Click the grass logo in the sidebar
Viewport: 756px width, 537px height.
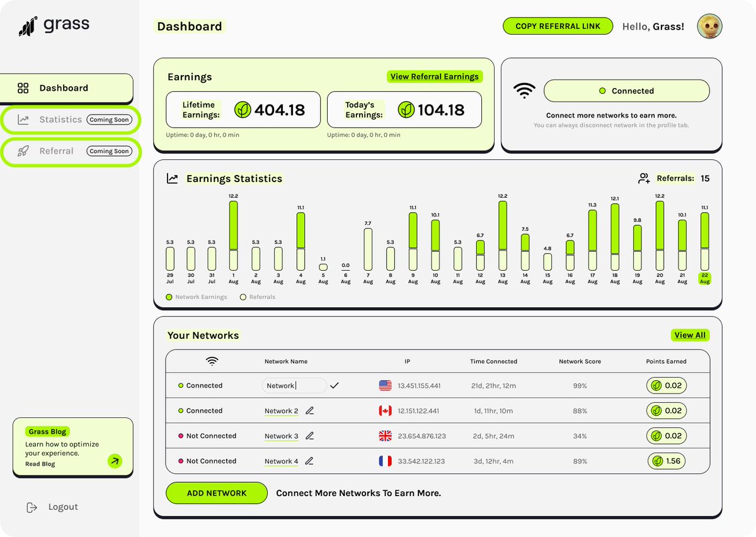pos(28,24)
